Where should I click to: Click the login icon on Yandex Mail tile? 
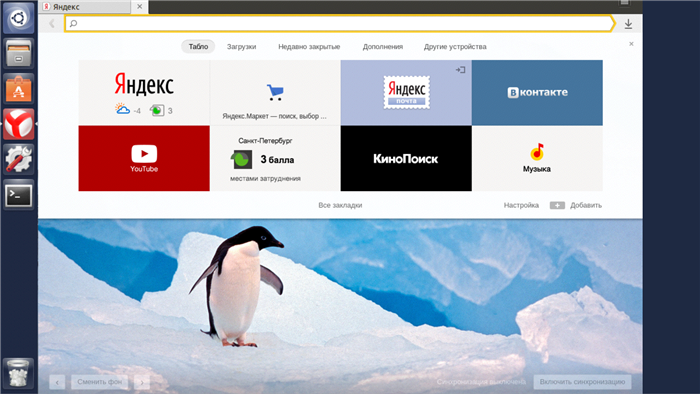(x=460, y=70)
